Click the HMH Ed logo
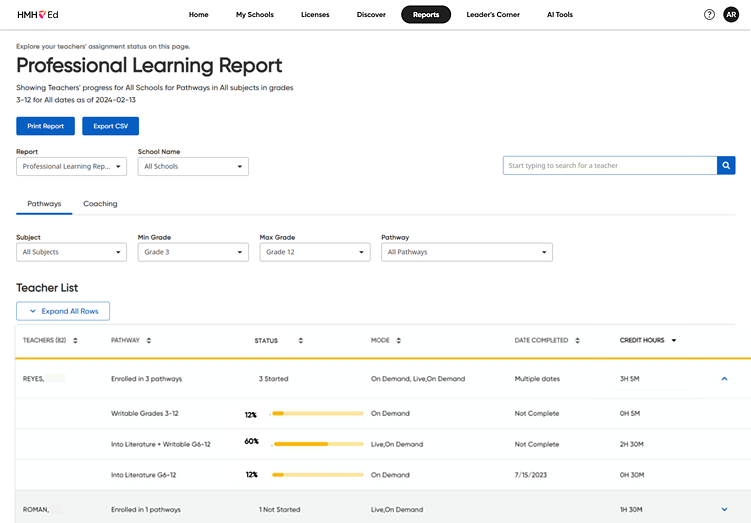This screenshot has width=751, height=523. (x=38, y=15)
